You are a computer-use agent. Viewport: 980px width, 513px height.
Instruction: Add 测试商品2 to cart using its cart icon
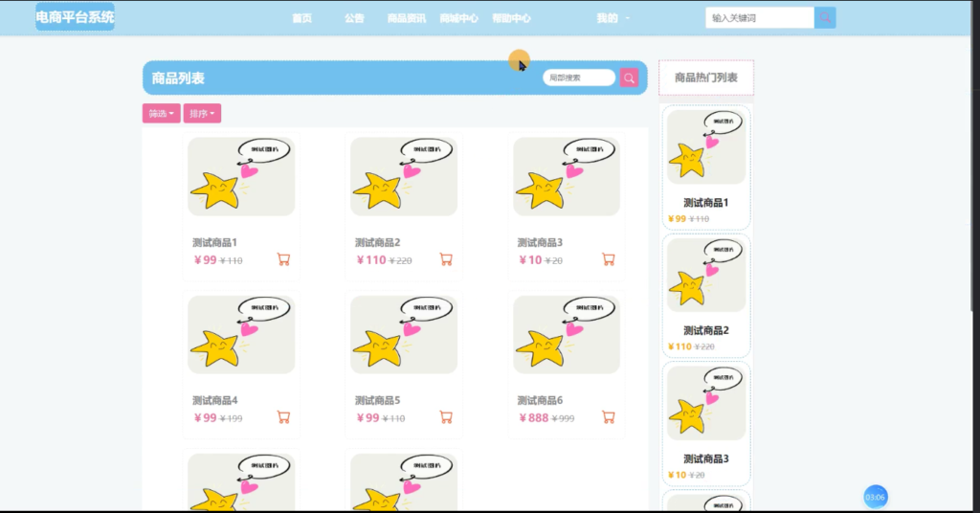(x=446, y=259)
